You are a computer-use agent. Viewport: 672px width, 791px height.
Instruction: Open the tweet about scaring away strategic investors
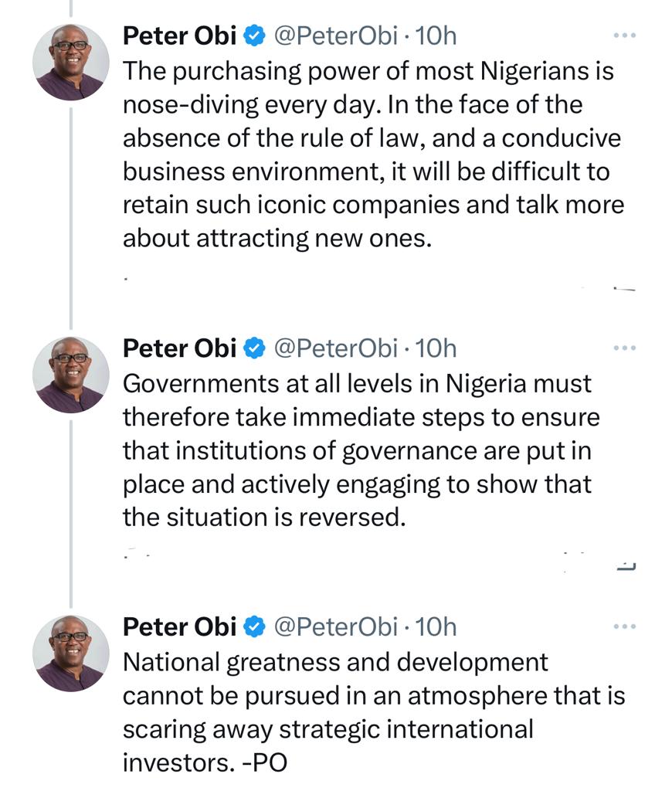(371, 711)
